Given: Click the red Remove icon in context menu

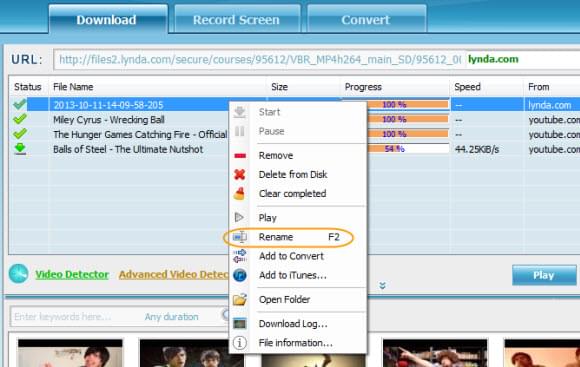Looking at the screenshot, I should [240, 156].
